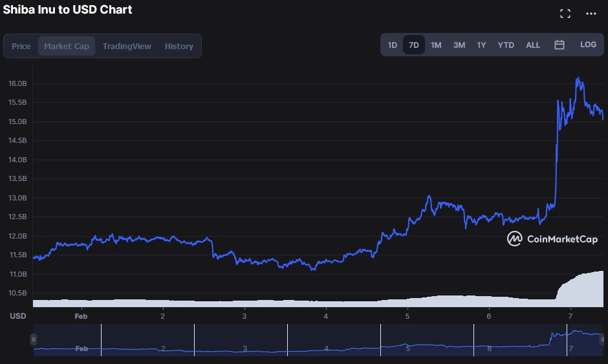Show ALL time price history
Image resolution: width=608 pixels, height=364 pixels.
(533, 45)
